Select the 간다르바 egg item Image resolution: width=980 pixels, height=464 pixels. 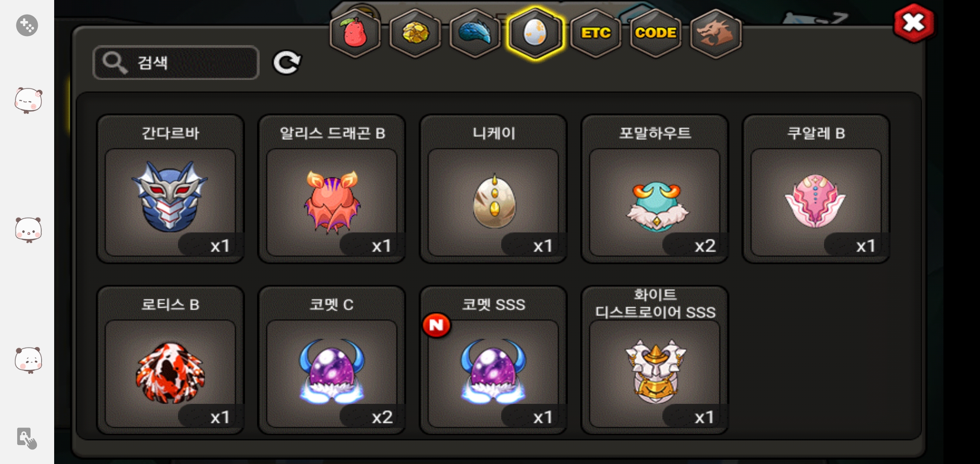170,189
